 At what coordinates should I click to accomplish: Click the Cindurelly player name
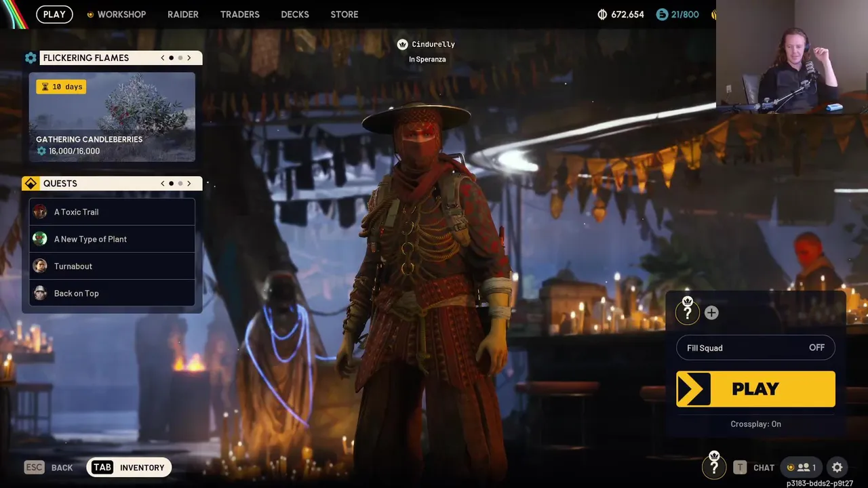pyautogui.click(x=433, y=44)
